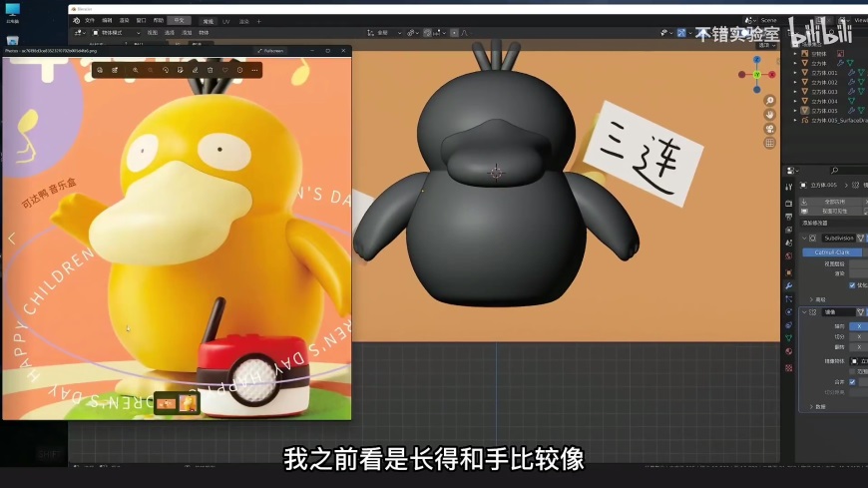Toggle the 优化 checkbox in Subdivision
This screenshot has height=488, width=868.
(852, 285)
